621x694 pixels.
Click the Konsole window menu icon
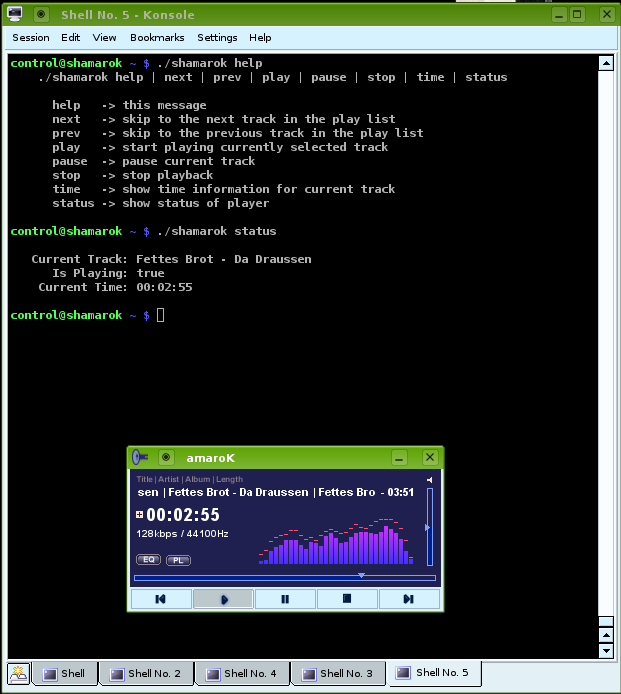pos(15,14)
